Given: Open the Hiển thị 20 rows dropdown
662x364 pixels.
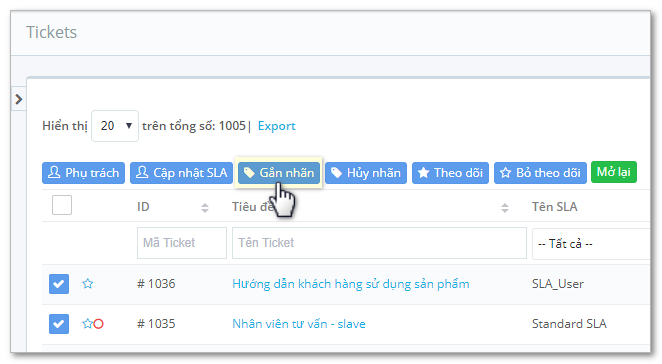Looking at the screenshot, I should click(x=115, y=126).
